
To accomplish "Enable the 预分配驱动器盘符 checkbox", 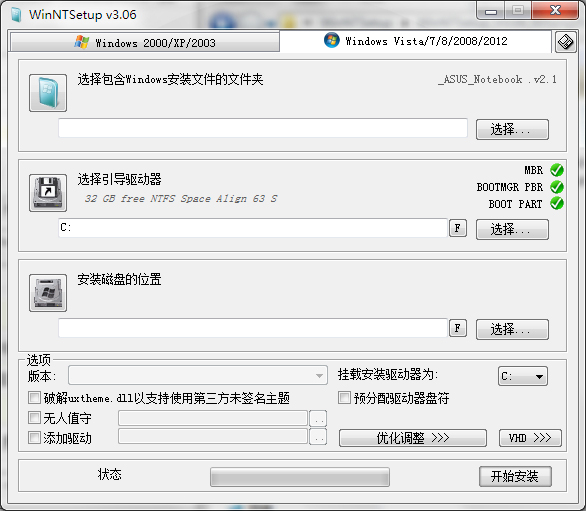I will [x=344, y=397].
